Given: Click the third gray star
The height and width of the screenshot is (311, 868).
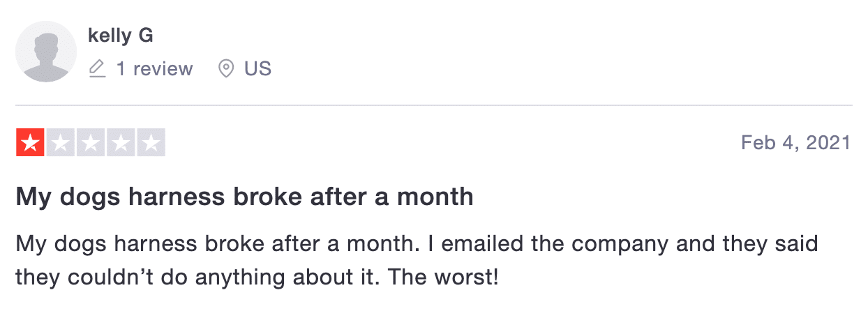Looking at the screenshot, I should coord(91,143).
